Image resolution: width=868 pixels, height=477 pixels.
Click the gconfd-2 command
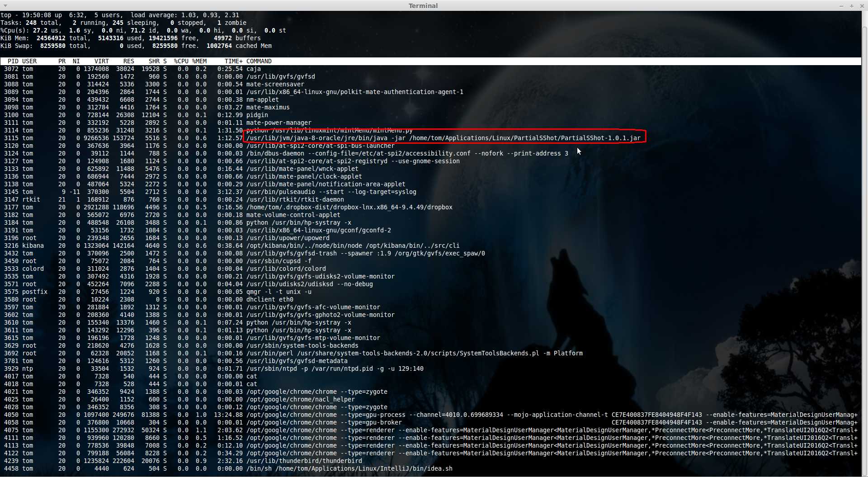pyautogui.click(x=318, y=230)
